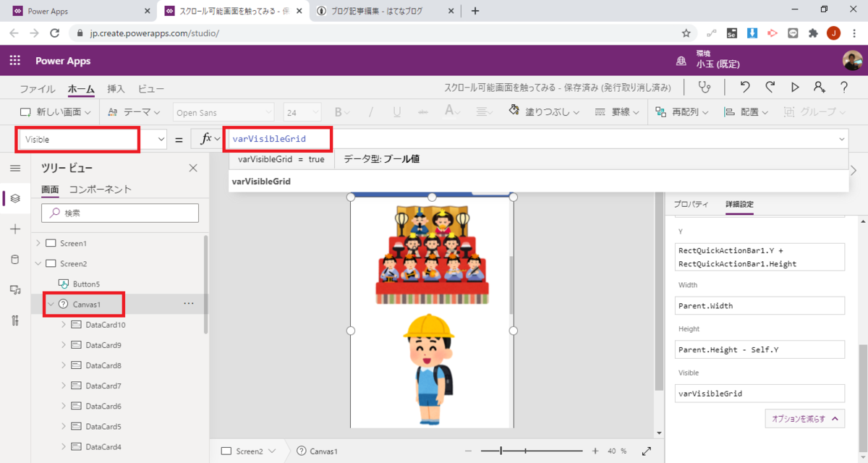The image size is (868, 463).
Task: Click the Strikethrough formatting button
Action: point(423,112)
